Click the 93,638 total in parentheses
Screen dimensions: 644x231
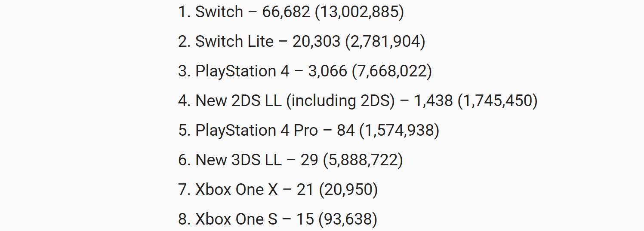click(x=348, y=219)
